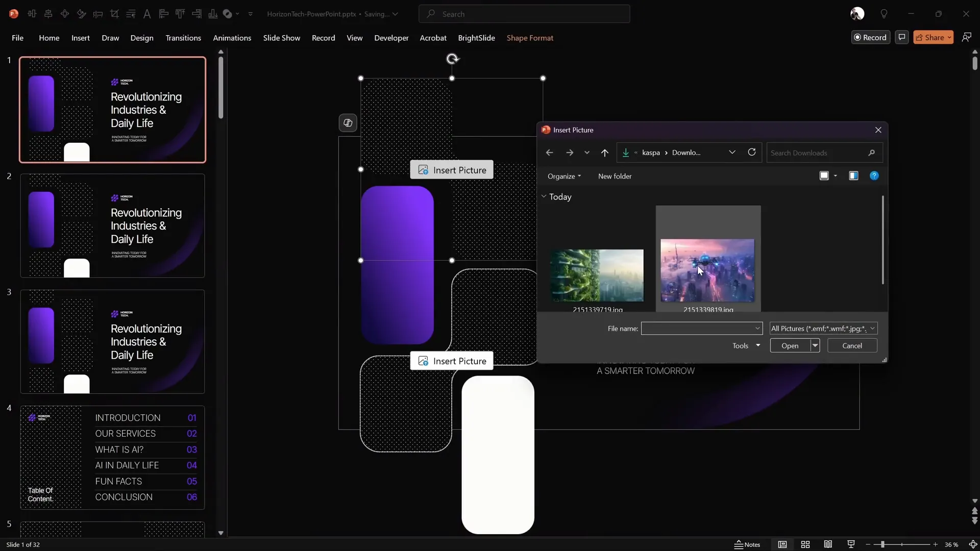980x551 pixels.
Task: Click Cancel in the Insert Picture dialog
Action: point(851,345)
